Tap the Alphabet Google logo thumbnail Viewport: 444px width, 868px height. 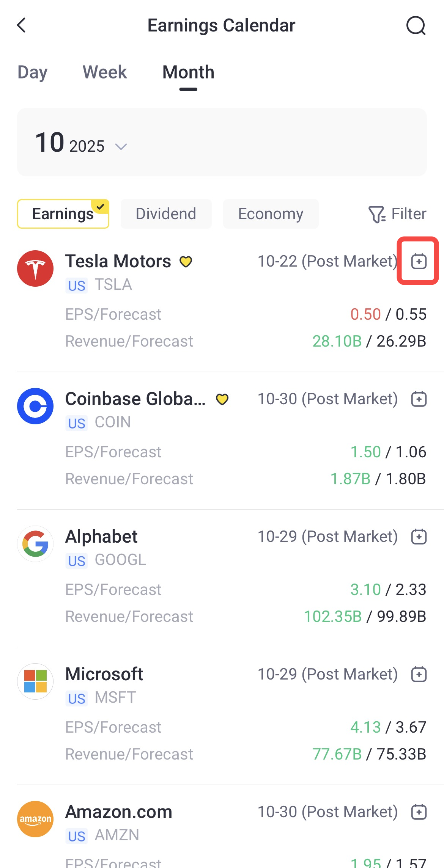point(35,544)
